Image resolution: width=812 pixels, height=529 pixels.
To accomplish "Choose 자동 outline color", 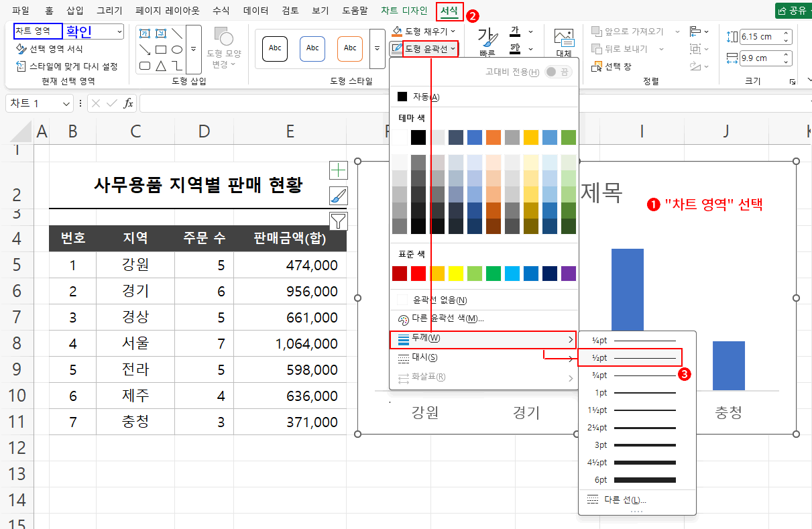I will tap(483, 97).
